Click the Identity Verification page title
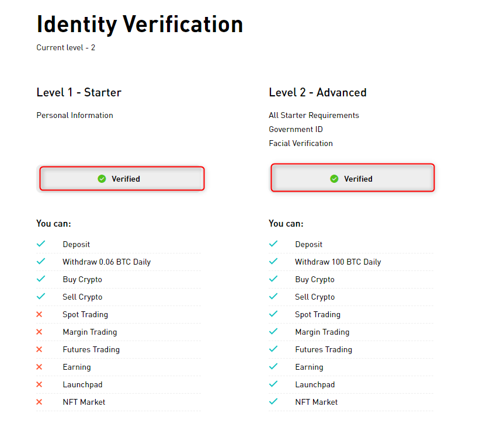Screen dimensions: 504x434 coord(140,25)
